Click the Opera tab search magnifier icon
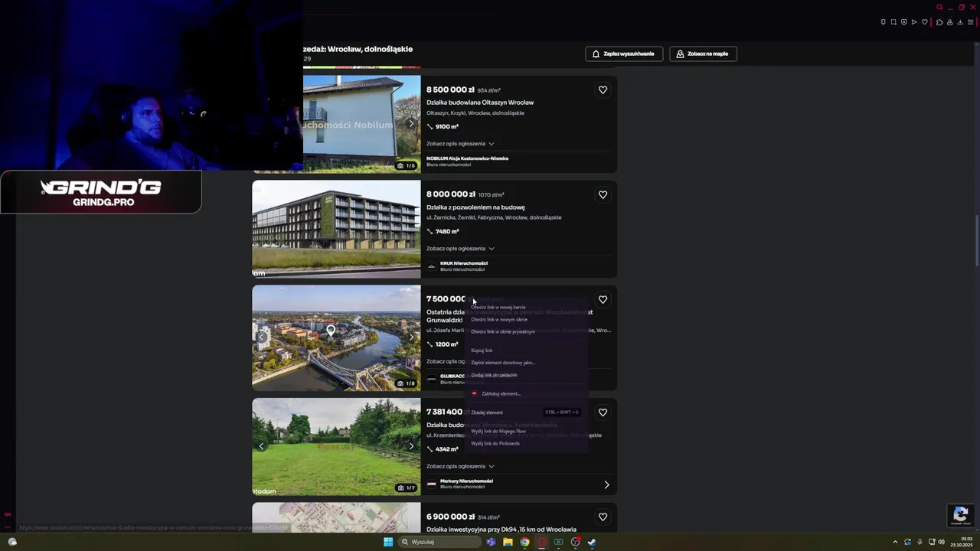Image resolution: width=980 pixels, height=551 pixels. coord(939,7)
